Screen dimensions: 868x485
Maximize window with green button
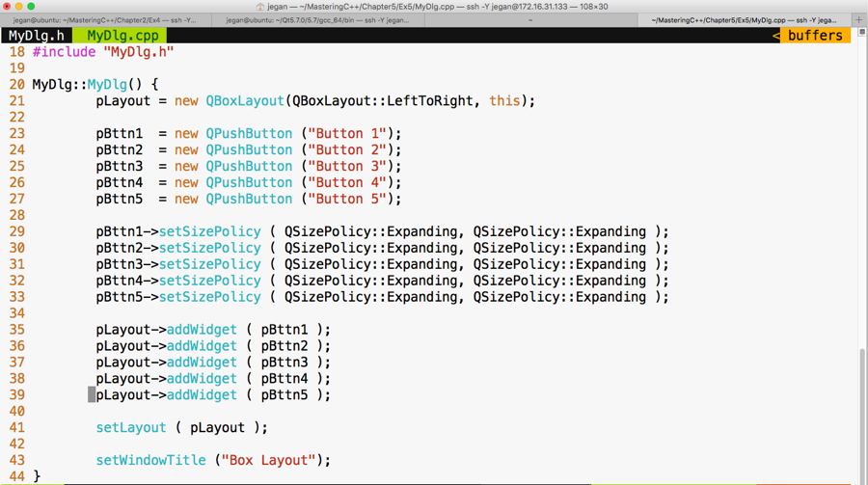pyautogui.click(x=31, y=6)
